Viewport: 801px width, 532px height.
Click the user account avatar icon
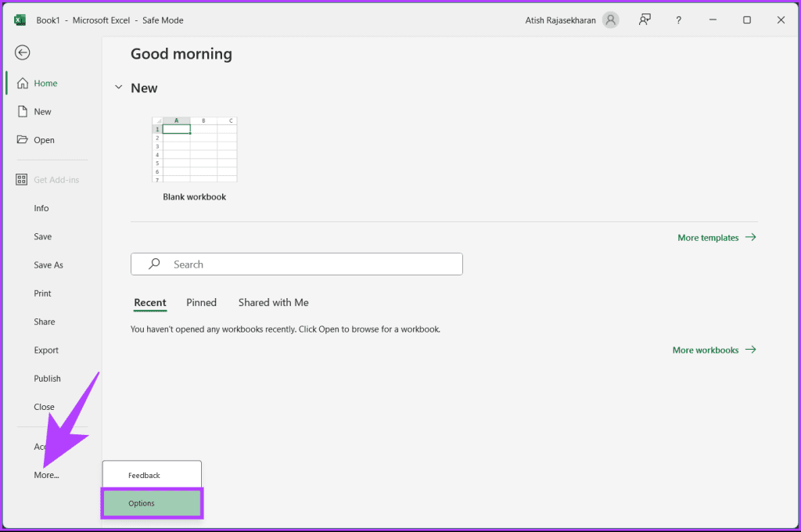point(610,20)
